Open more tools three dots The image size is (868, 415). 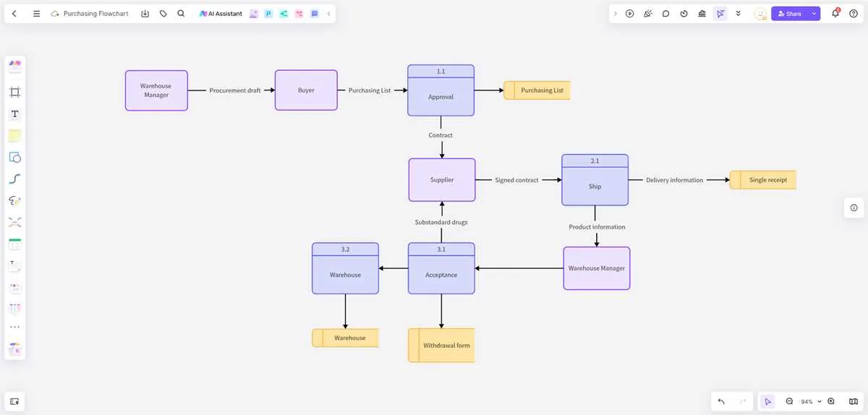[x=14, y=327]
